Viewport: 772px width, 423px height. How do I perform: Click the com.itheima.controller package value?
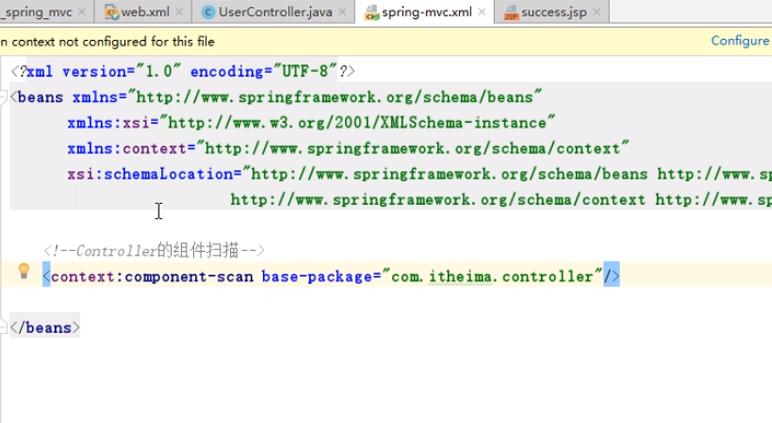492,276
